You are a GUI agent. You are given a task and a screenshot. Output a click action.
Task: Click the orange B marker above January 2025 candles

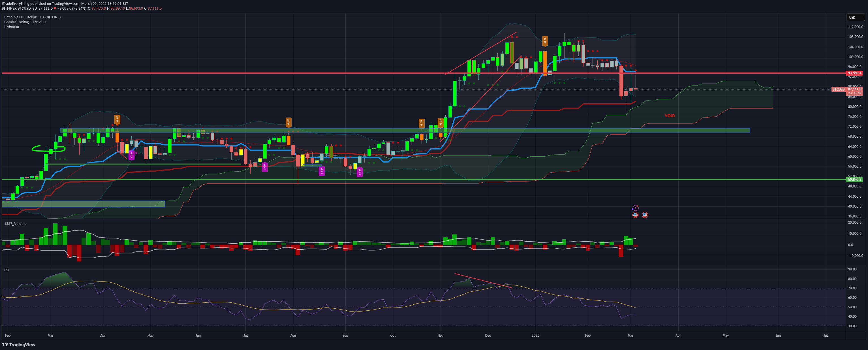click(545, 41)
